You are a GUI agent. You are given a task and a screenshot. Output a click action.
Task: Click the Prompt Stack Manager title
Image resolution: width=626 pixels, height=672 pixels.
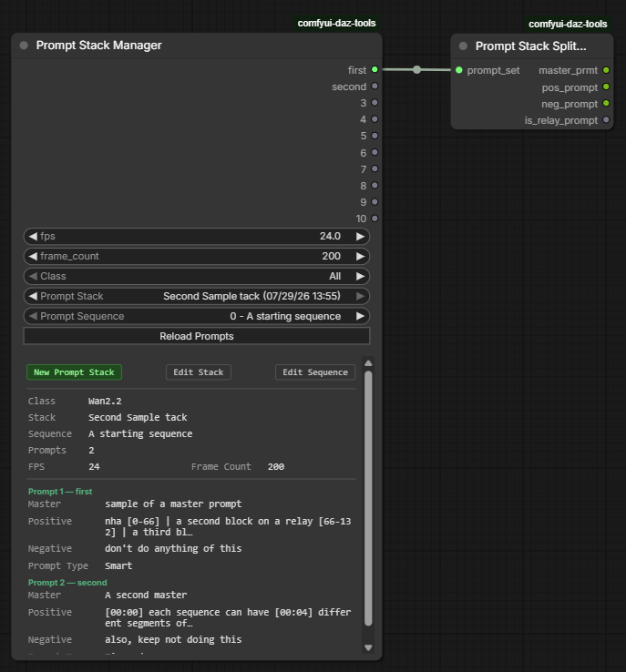pyautogui.click(x=98, y=46)
